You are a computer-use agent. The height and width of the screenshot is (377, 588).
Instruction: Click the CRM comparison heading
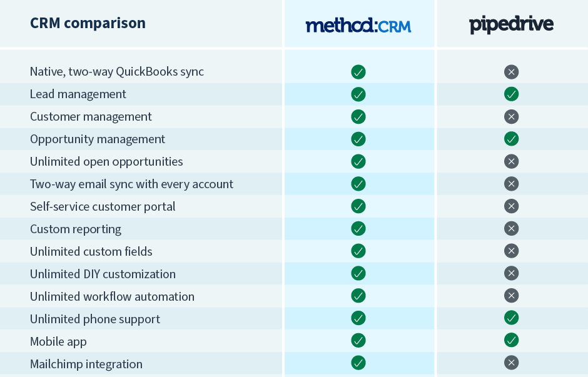[x=88, y=23]
